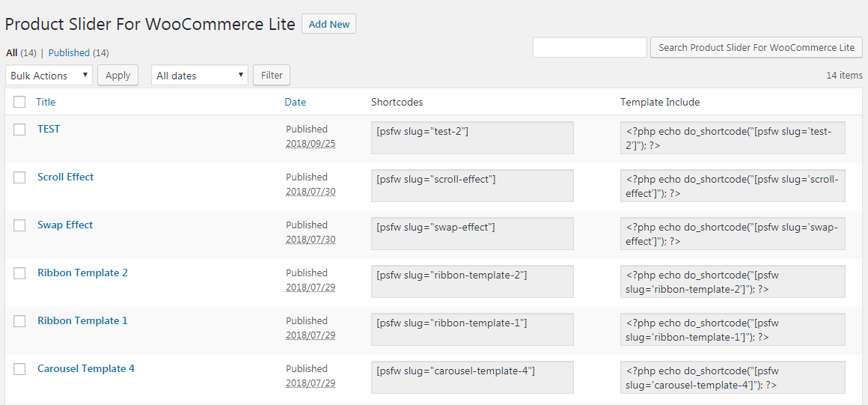The image size is (868, 405).
Task: Click the 2018/07/29 date of Ribbon Template 1
Action: (311, 335)
